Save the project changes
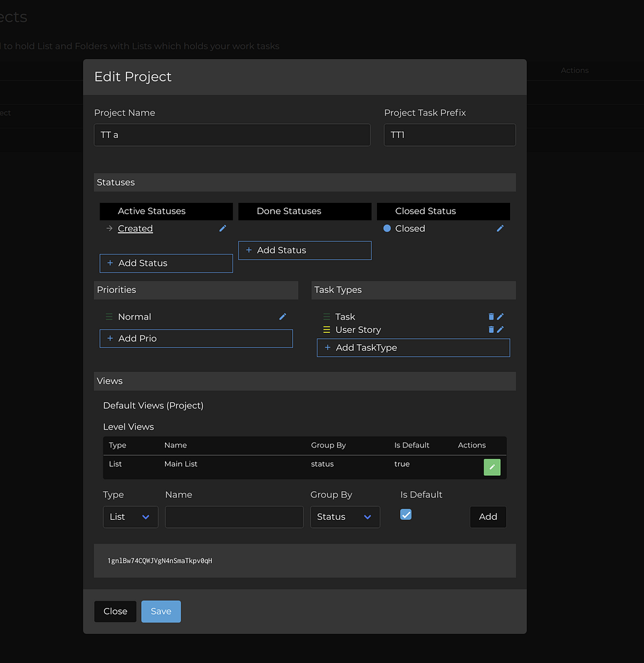Viewport: 644px width, 663px height. click(161, 612)
